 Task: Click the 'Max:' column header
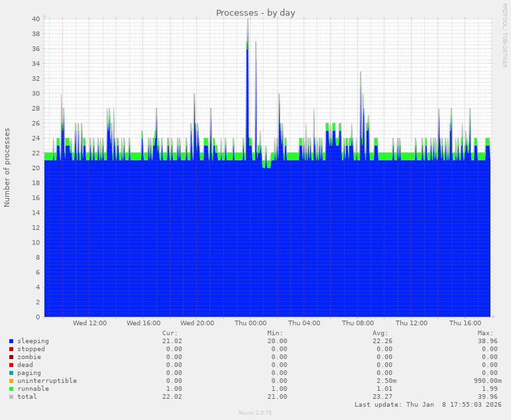click(486, 333)
